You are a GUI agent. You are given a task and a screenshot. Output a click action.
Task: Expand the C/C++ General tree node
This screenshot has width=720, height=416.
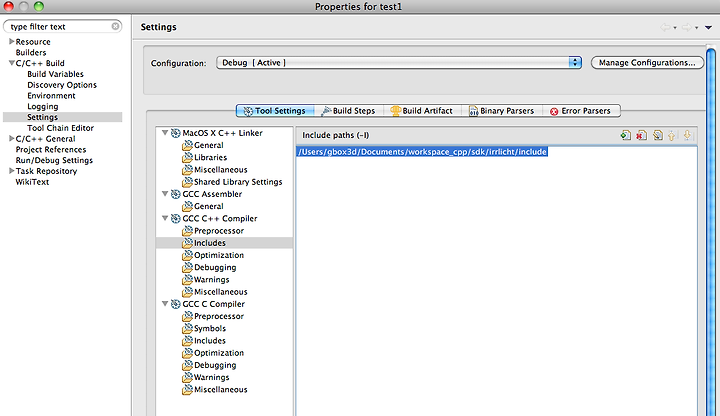point(11,138)
